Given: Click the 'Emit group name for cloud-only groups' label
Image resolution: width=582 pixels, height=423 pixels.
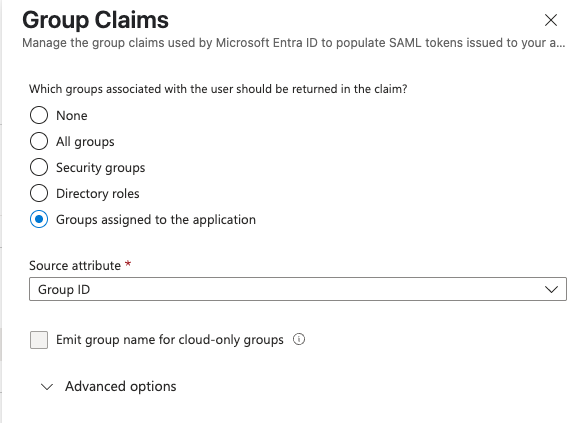Looking at the screenshot, I should coord(170,340).
